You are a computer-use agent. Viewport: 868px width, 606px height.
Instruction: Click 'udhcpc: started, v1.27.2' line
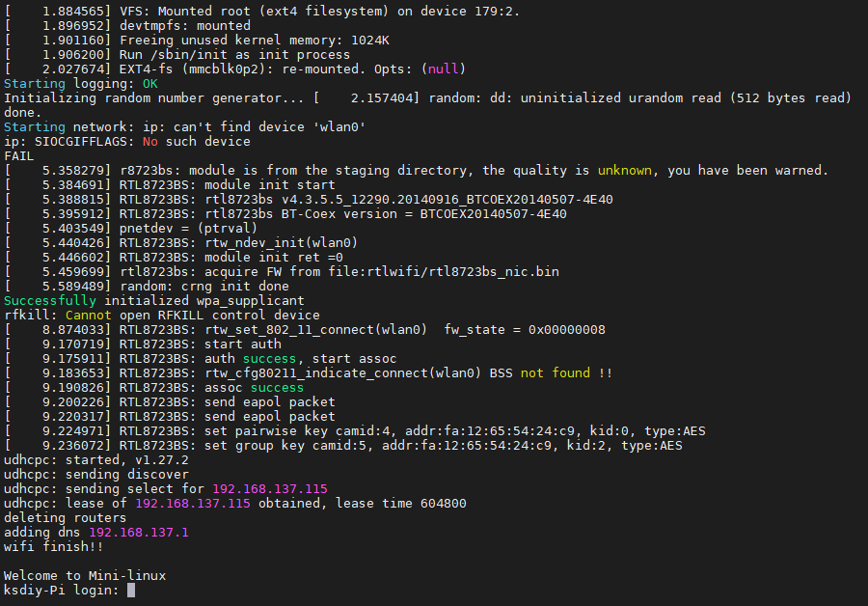96,460
